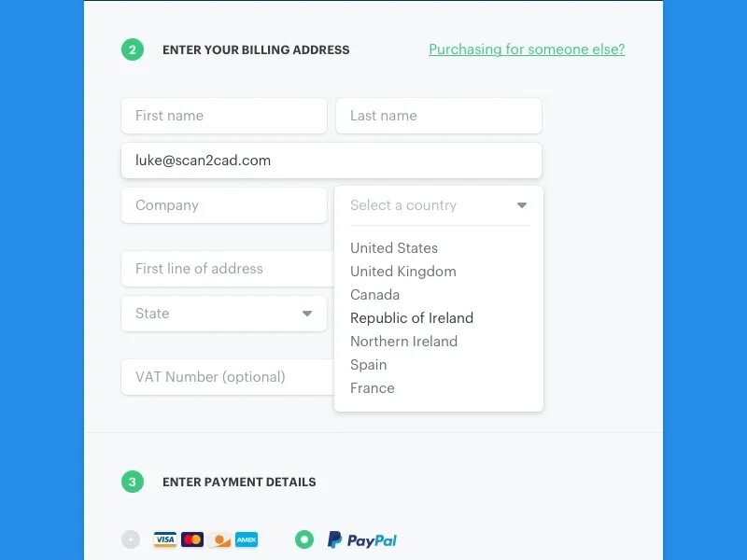The image size is (747, 560).
Task: Select France from the country list
Action: tap(373, 388)
